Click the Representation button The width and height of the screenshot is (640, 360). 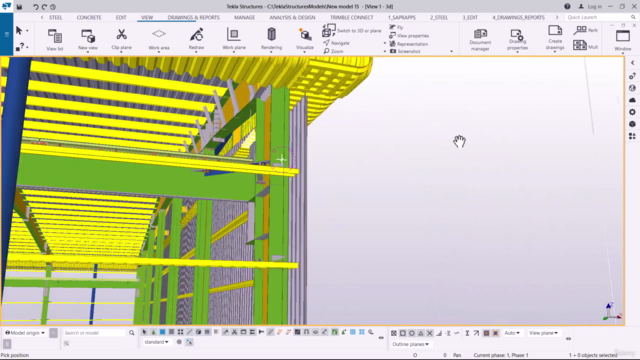(x=409, y=44)
